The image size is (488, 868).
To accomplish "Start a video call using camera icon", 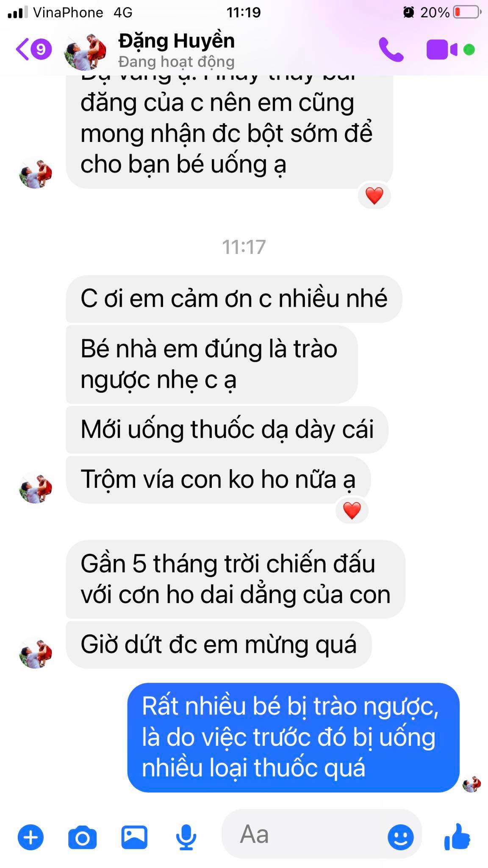I will coord(441,50).
